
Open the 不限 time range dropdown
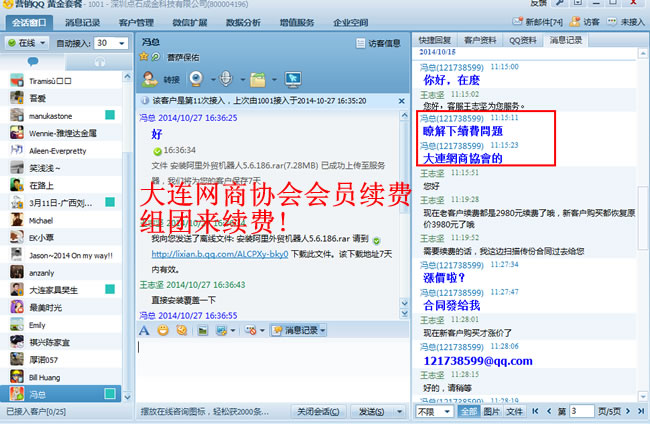[x=434, y=411]
